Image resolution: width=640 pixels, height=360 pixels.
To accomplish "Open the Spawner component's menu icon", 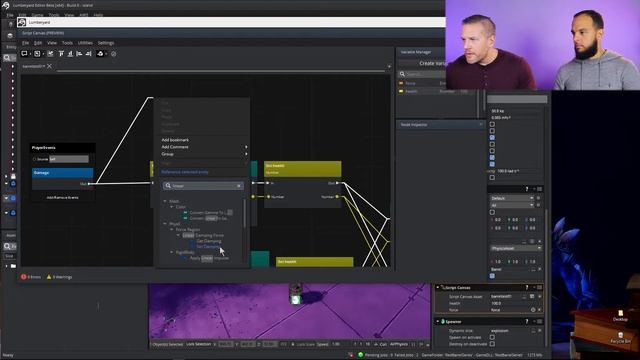I will (x=540, y=321).
